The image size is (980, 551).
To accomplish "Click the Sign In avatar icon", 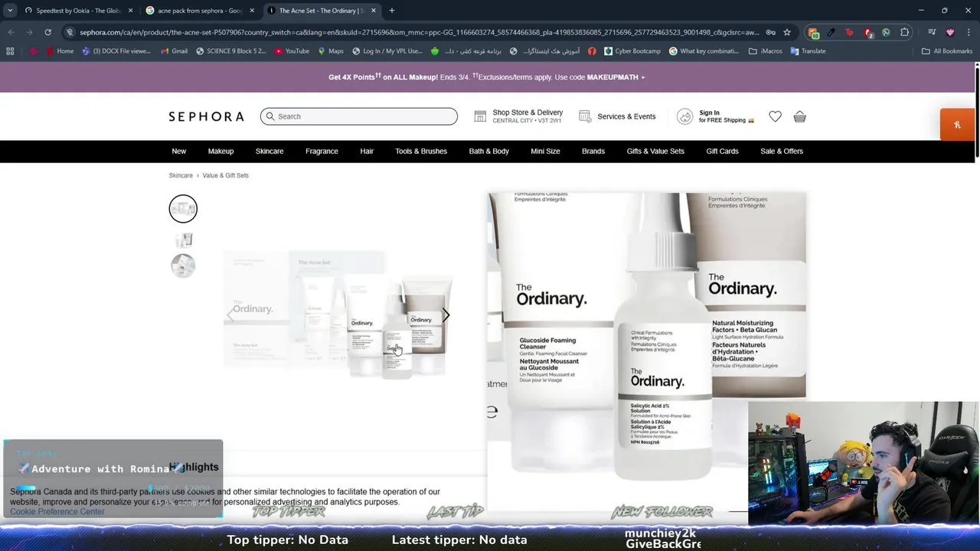I will click(x=684, y=116).
